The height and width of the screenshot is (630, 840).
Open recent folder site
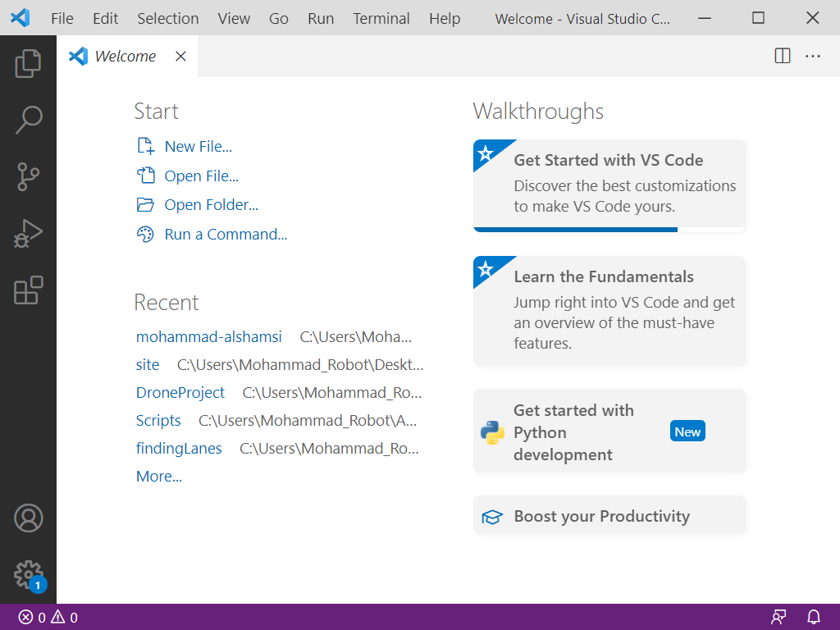pyautogui.click(x=148, y=364)
